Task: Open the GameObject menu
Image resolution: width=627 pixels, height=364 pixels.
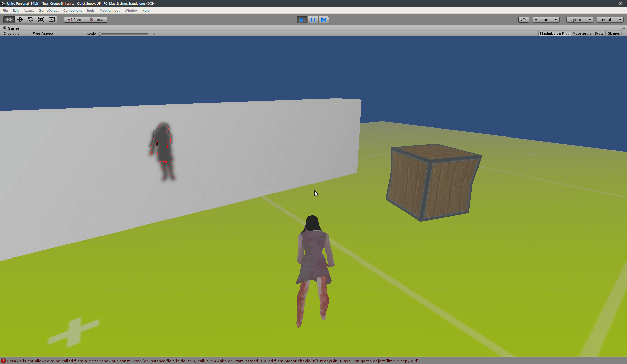Action: tap(49, 11)
